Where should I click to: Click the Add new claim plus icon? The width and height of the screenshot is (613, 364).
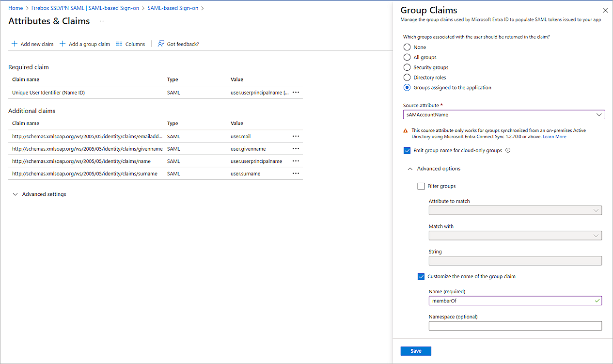[15, 44]
